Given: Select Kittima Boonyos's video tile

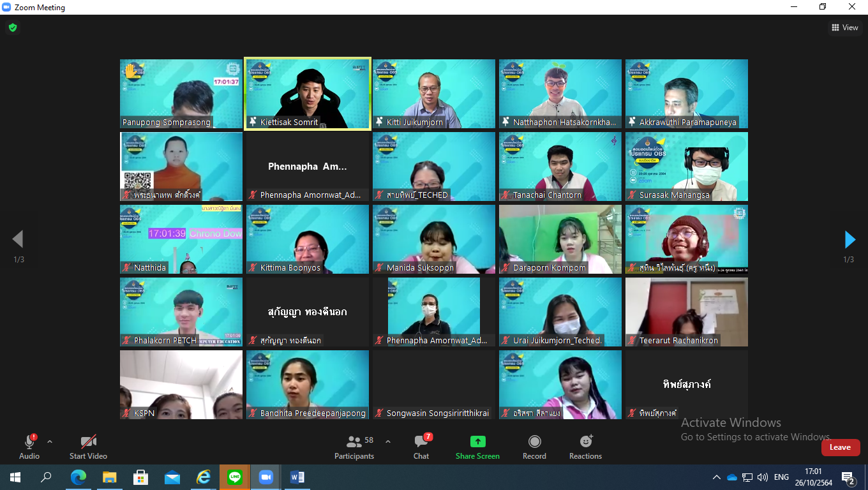Looking at the screenshot, I should (308, 239).
